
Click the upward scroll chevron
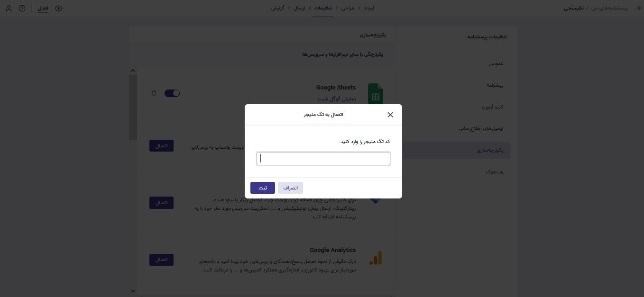point(133,70)
